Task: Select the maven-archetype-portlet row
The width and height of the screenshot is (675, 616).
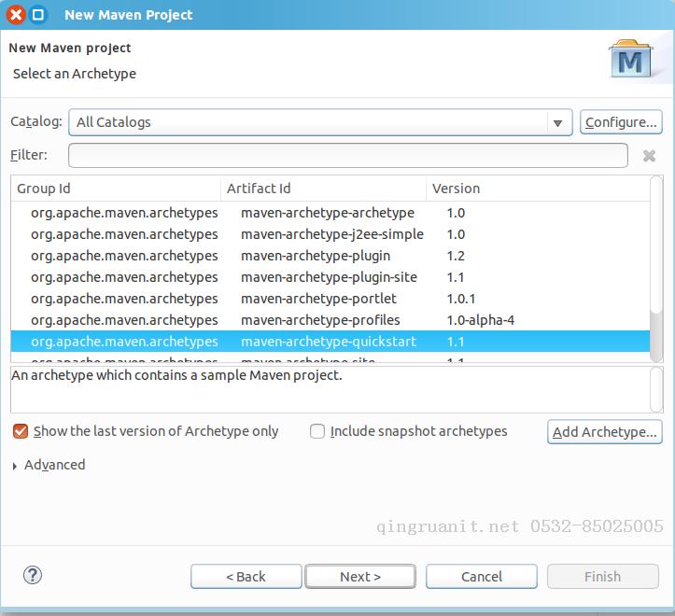Action: pos(318,299)
